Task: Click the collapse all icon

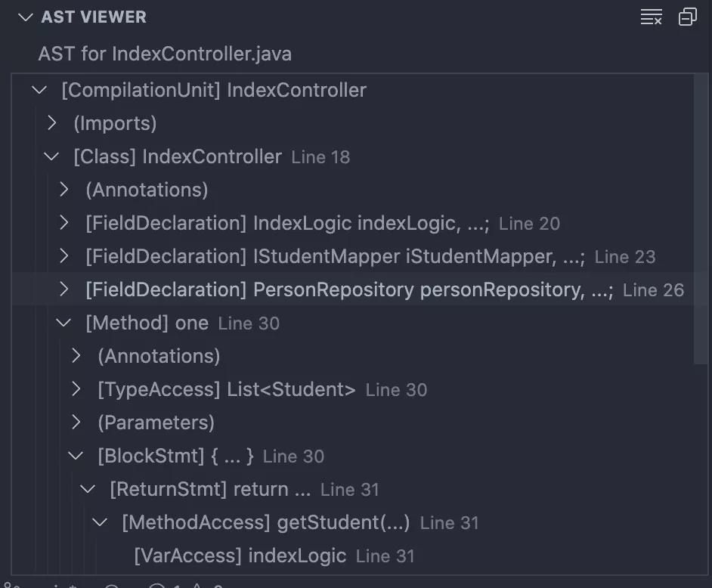Action: (688, 17)
